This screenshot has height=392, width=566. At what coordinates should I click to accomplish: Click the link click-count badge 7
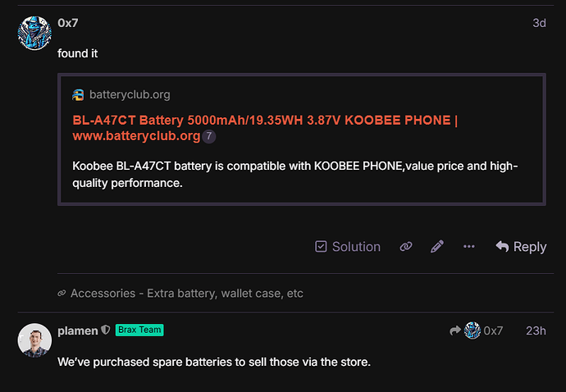tap(208, 136)
